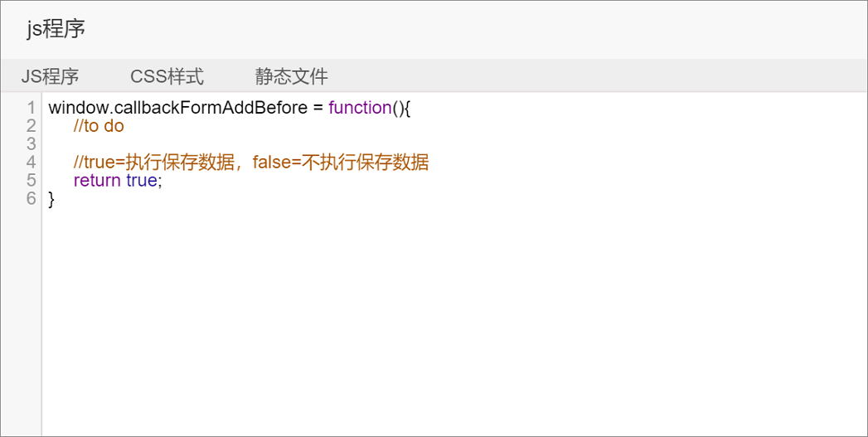
Task: Click the empty editor area below code
Action: pyautogui.click(x=454, y=321)
